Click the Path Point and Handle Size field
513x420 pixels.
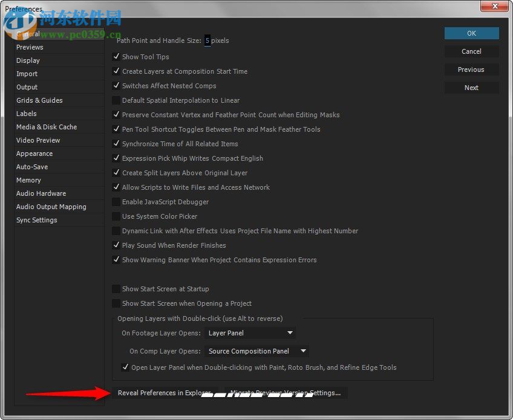tap(207, 40)
